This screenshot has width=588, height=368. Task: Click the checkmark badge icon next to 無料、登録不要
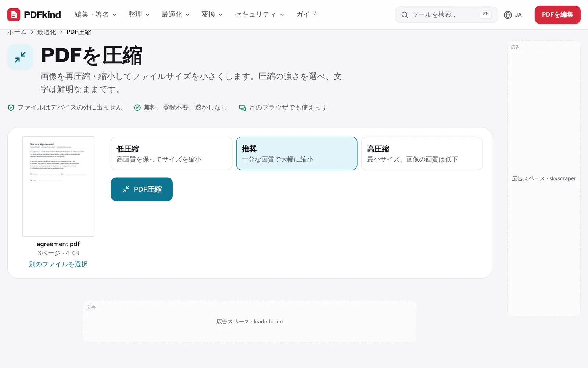tap(137, 107)
